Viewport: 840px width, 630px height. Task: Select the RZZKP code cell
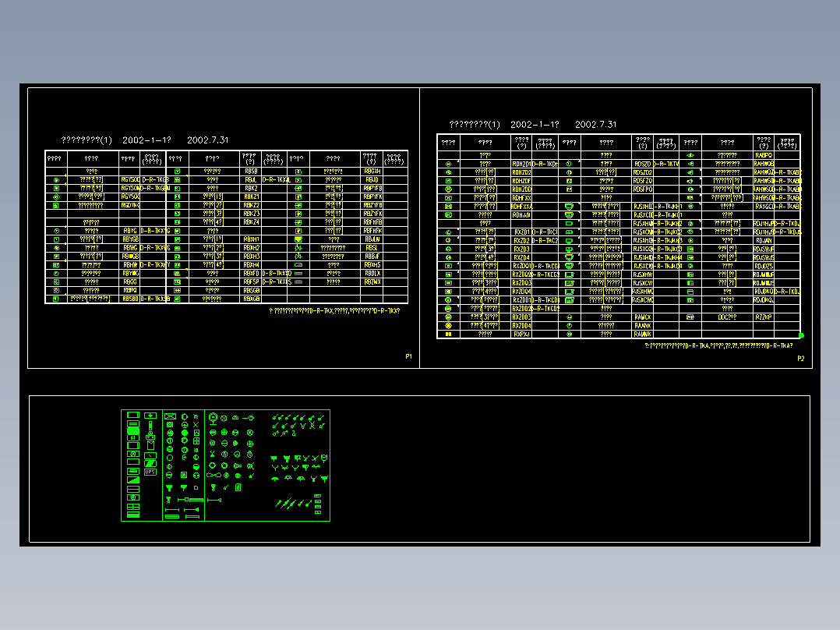(764, 317)
